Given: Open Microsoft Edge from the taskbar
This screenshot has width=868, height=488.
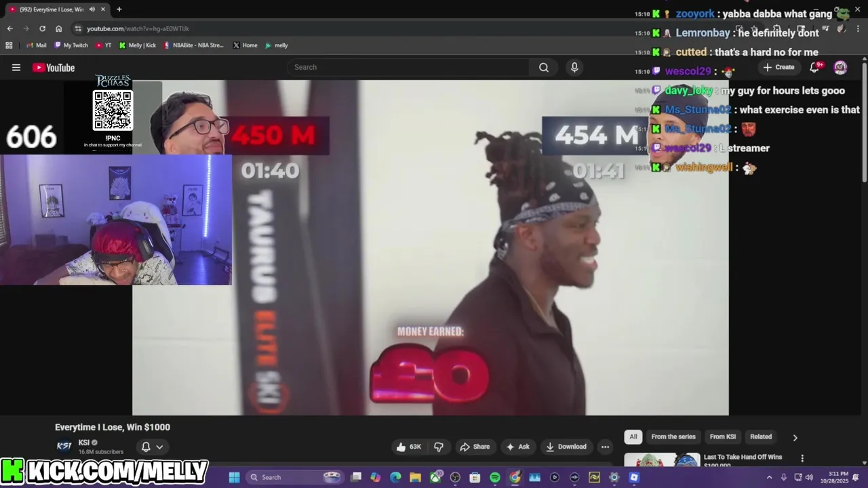Looking at the screenshot, I should pyautogui.click(x=395, y=477).
